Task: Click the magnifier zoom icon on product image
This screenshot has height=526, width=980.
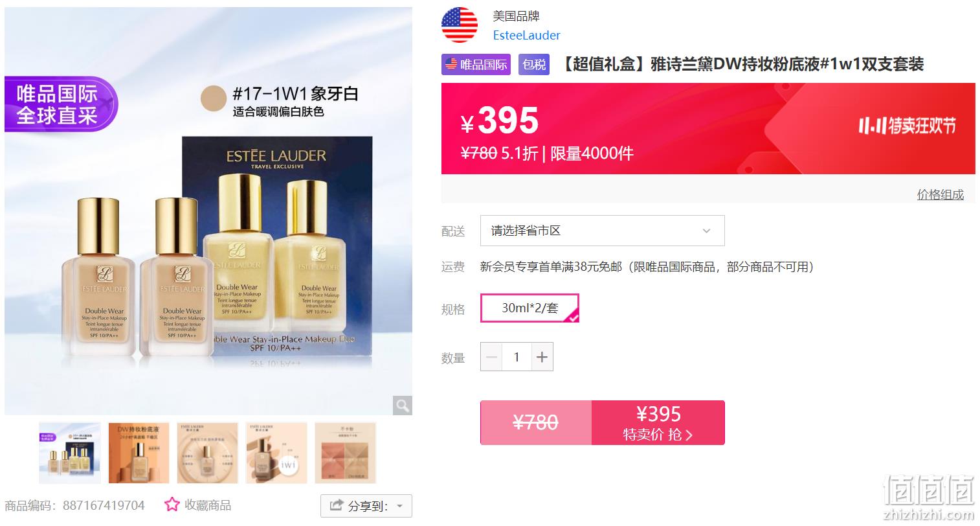Action: (x=402, y=406)
